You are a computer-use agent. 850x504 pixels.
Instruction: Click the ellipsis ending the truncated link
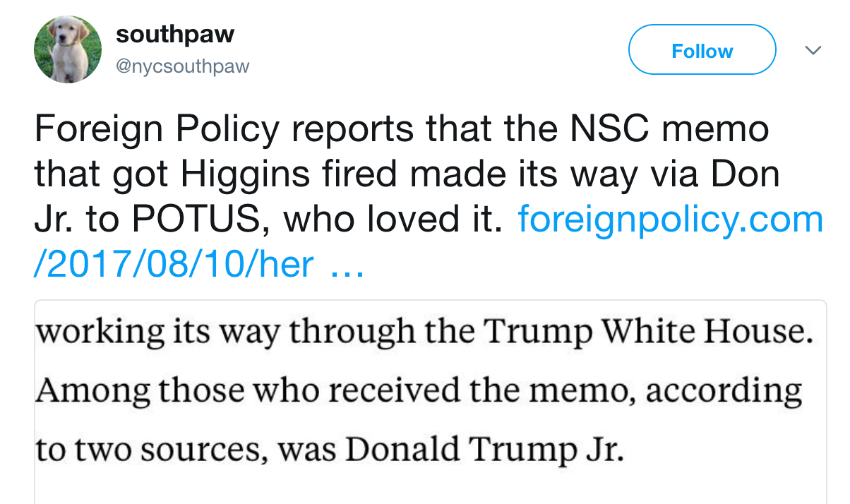[x=347, y=266]
